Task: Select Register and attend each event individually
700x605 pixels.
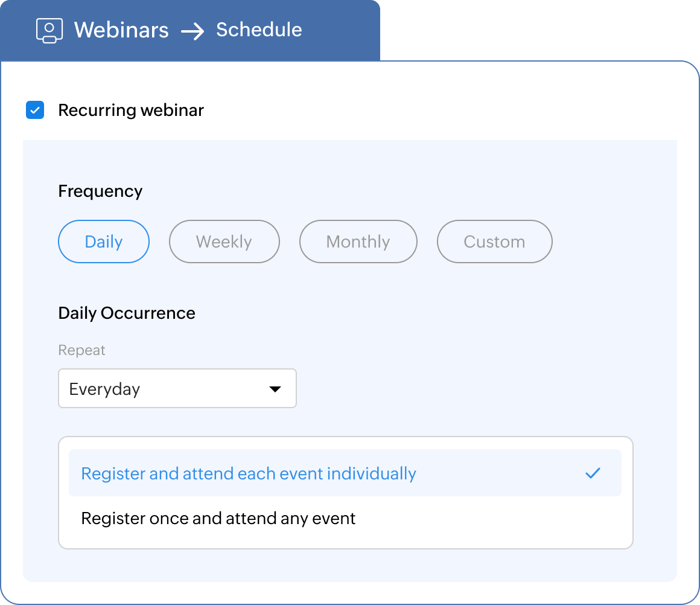Action: 248,473
